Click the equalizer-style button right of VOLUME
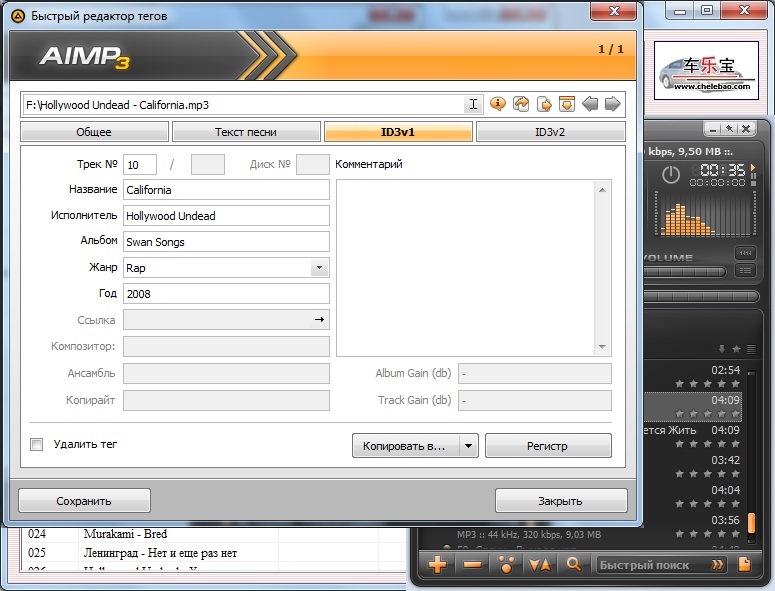The image size is (775, 591). 745,253
